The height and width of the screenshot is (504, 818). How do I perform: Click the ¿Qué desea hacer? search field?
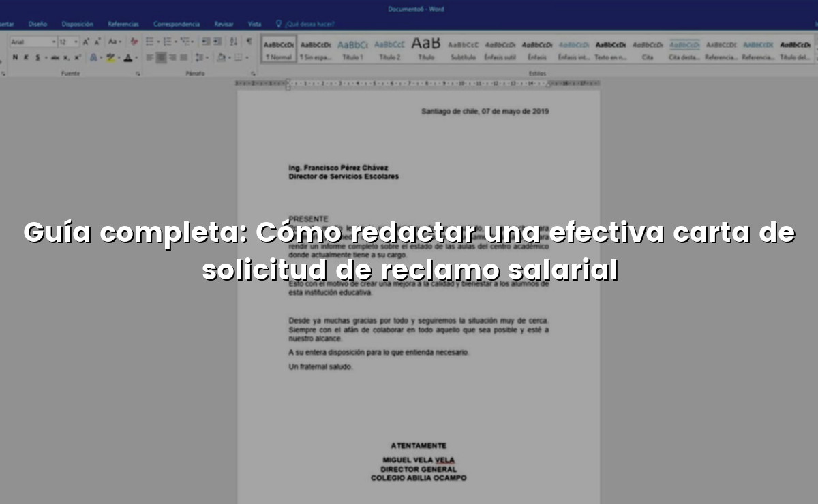click(x=309, y=24)
